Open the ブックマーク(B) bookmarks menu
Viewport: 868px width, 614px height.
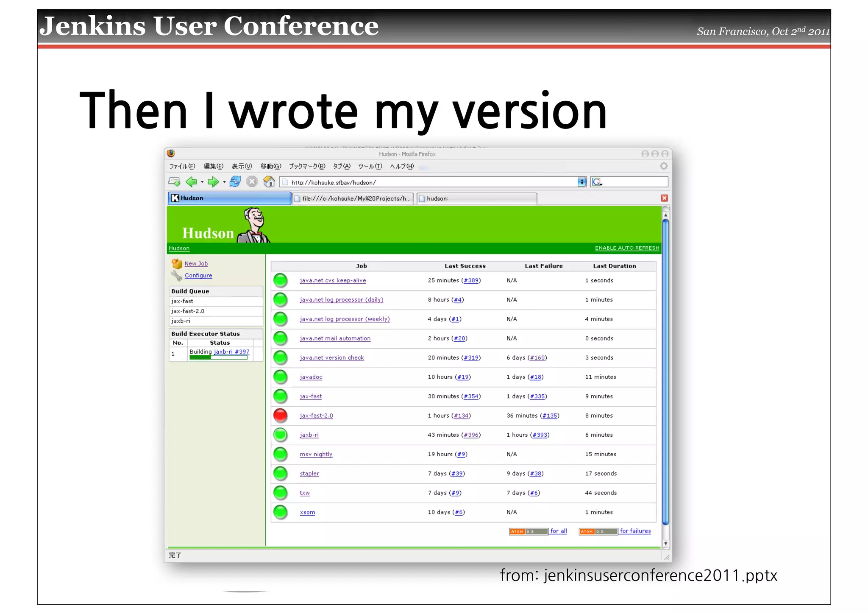click(307, 166)
